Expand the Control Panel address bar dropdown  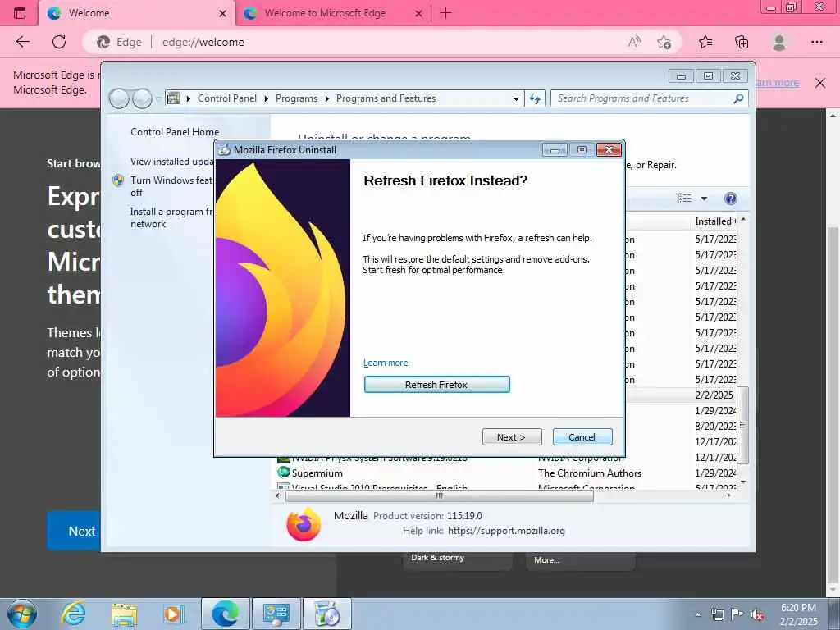click(x=516, y=98)
